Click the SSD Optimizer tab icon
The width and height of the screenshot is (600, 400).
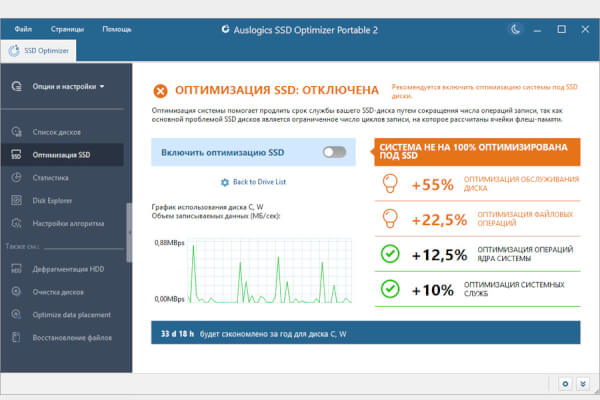[x=14, y=51]
